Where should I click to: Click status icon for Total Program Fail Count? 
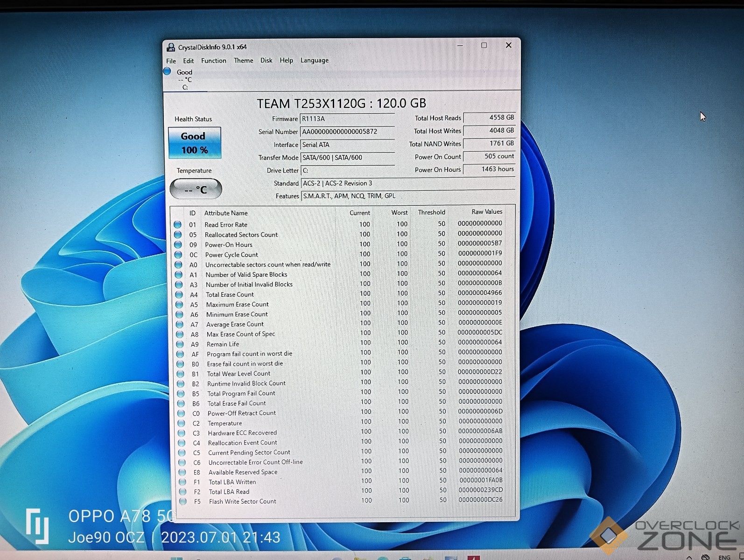pos(181,394)
